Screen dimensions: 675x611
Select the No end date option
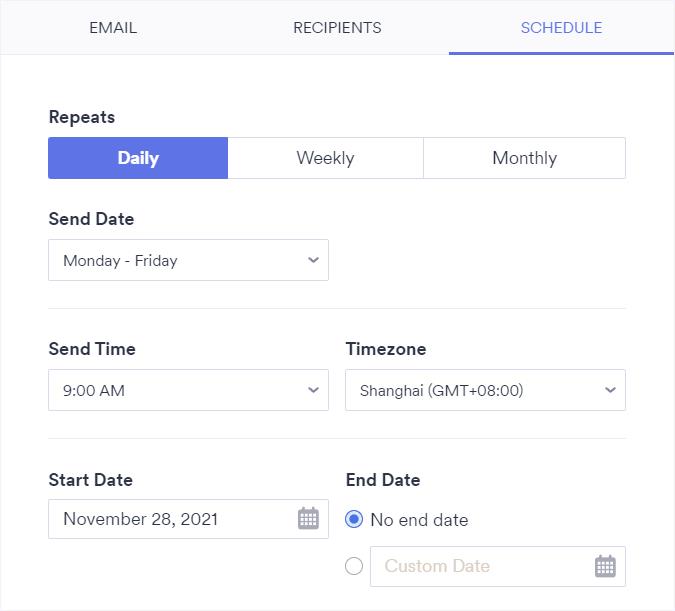point(354,520)
